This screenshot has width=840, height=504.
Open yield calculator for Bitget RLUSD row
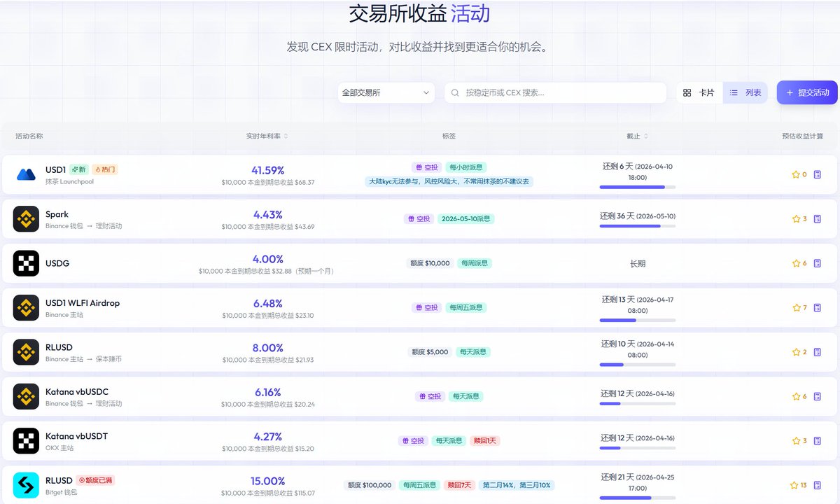[817, 485]
